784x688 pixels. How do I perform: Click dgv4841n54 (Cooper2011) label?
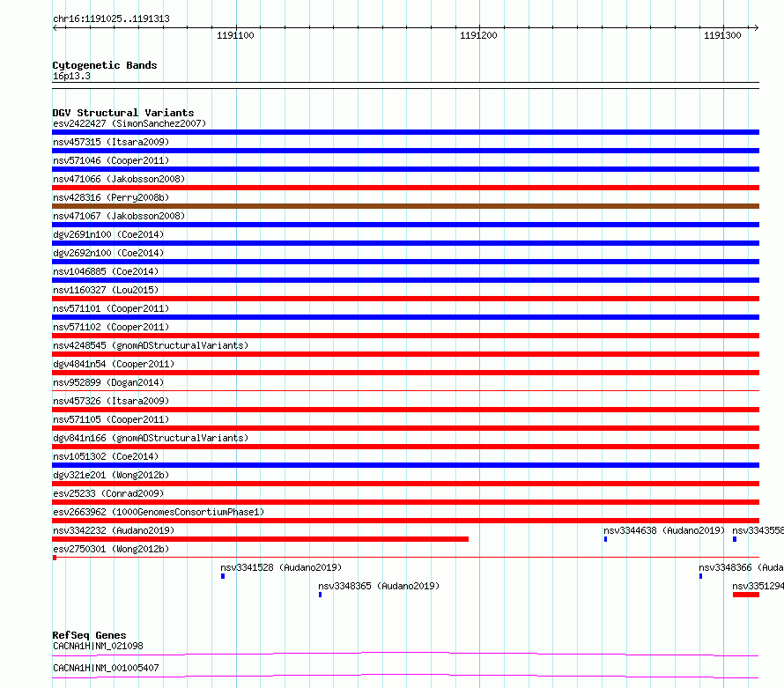point(114,364)
